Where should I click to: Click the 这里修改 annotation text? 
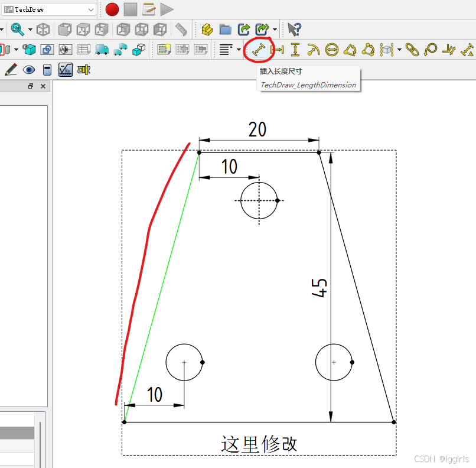[x=259, y=444]
